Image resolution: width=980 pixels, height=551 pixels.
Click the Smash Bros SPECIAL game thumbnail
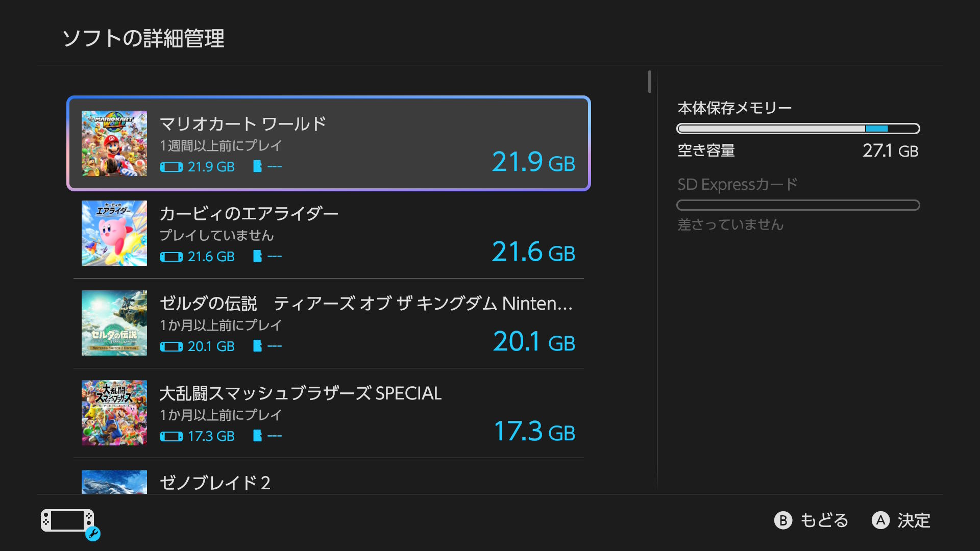[114, 413]
